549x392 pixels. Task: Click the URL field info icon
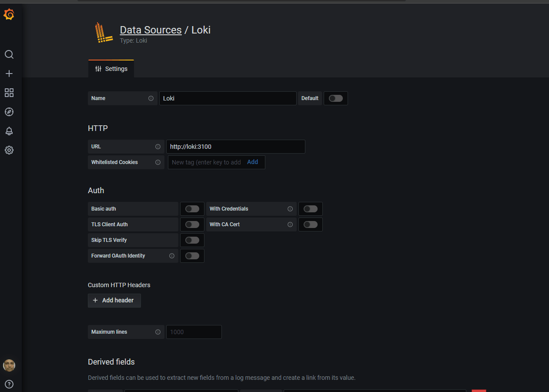157,147
